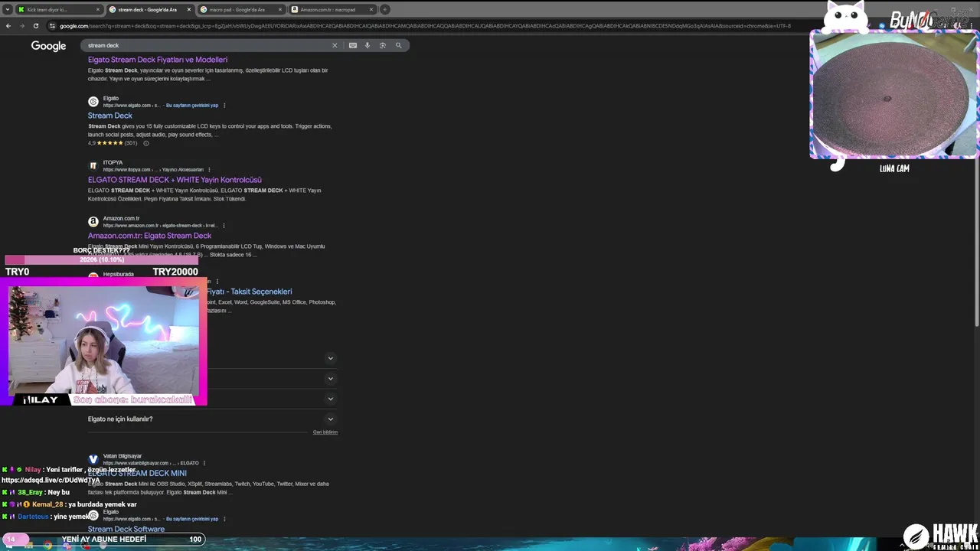Open the 'ELGATO STREAM DECK MINI' Vatan result
The height and width of the screenshot is (551, 980).
click(137, 473)
